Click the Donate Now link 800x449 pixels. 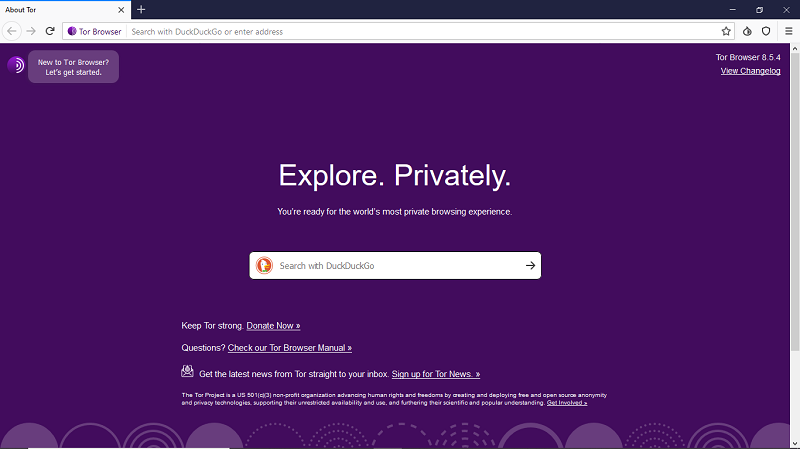click(273, 326)
